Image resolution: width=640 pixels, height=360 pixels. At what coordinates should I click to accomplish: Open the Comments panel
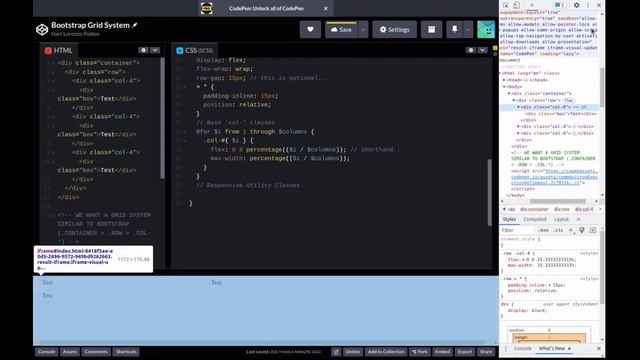coord(96,351)
